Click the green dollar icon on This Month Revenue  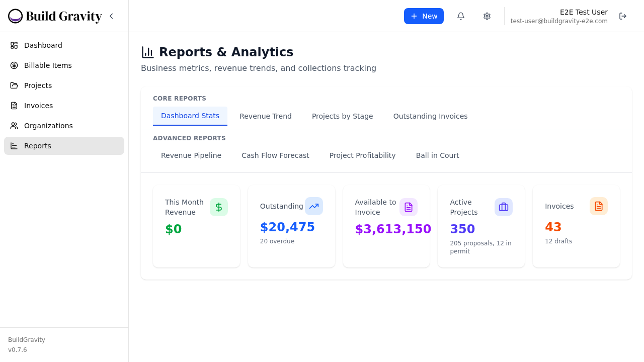[219, 207]
